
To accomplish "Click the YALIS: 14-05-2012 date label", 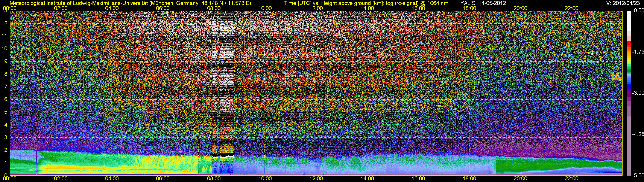I will pyautogui.click(x=483, y=3).
